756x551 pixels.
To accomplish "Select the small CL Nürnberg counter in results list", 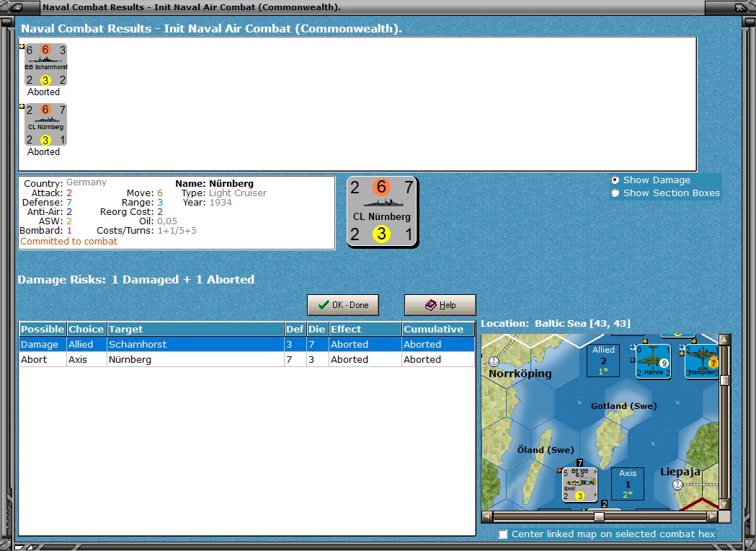I will click(x=46, y=125).
